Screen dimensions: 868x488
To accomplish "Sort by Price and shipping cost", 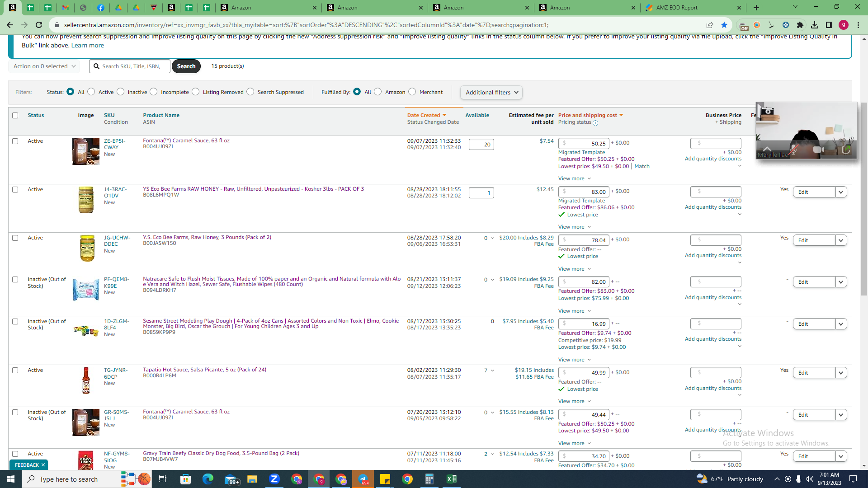I will 590,115.
